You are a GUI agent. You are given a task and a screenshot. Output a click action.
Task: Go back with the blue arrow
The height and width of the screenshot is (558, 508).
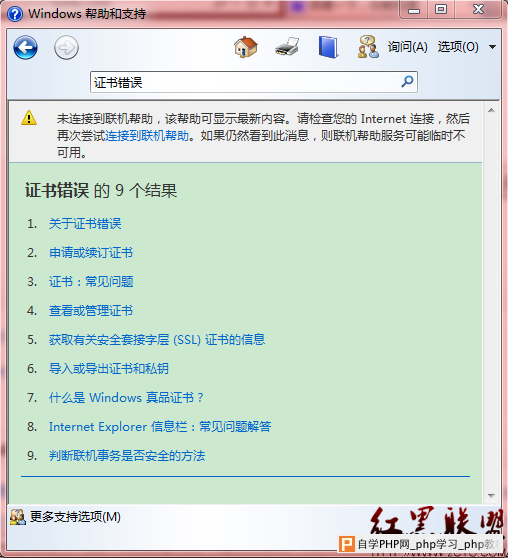click(x=25, y=47)
